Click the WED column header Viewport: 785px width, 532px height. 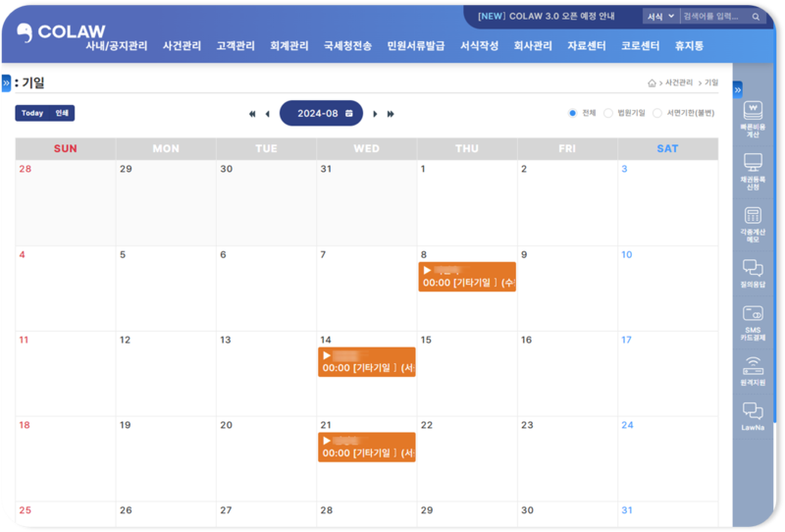[366, 149]
